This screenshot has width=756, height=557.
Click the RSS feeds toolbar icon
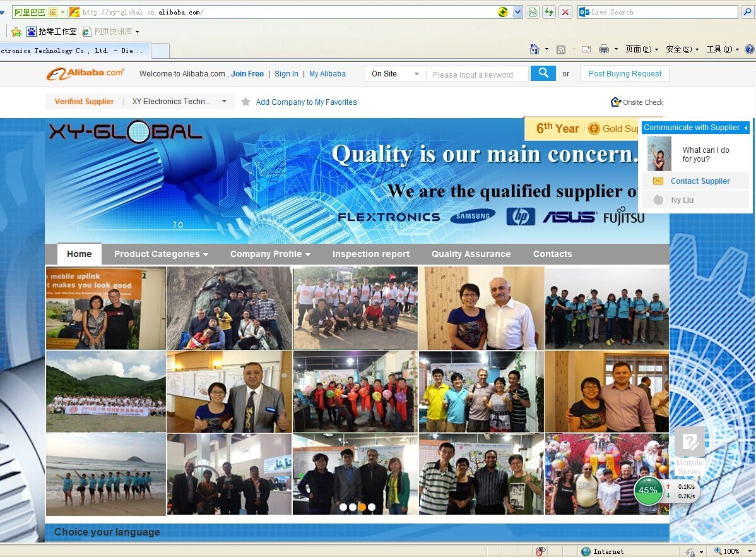click(561, 49)
